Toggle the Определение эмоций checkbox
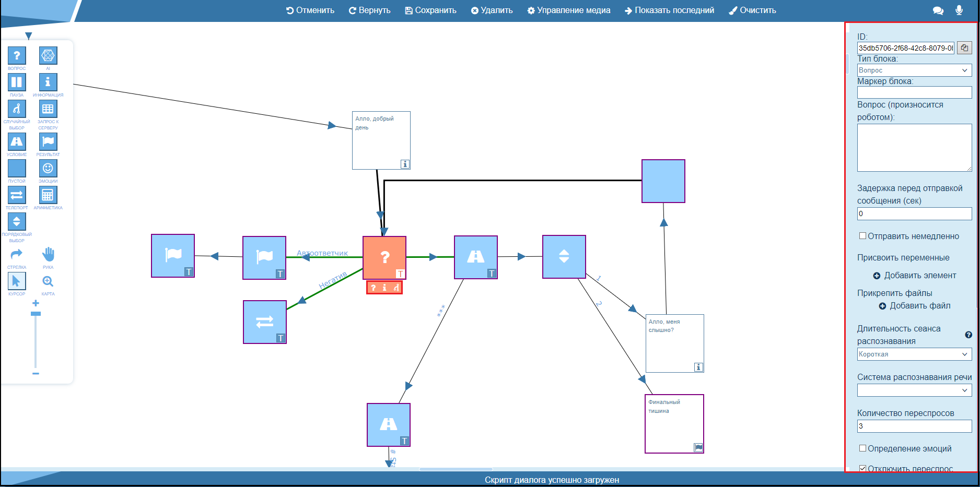The height and width of the screenshot is (487, 980). (863, 448)
